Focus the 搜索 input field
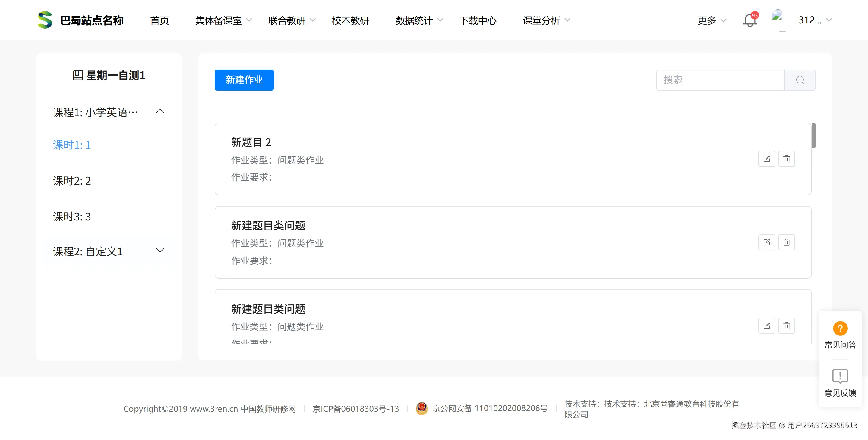This screenshot has height=440, width=868. (720, 80)
